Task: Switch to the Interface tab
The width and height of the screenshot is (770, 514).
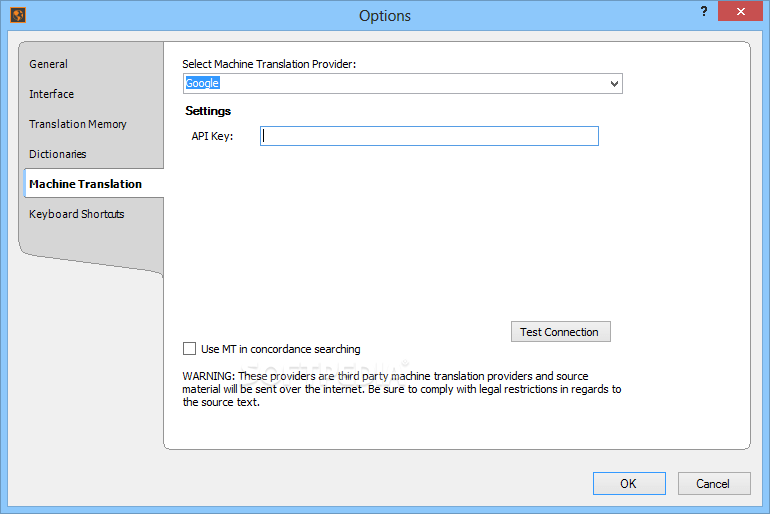Action: click(52, 94)
